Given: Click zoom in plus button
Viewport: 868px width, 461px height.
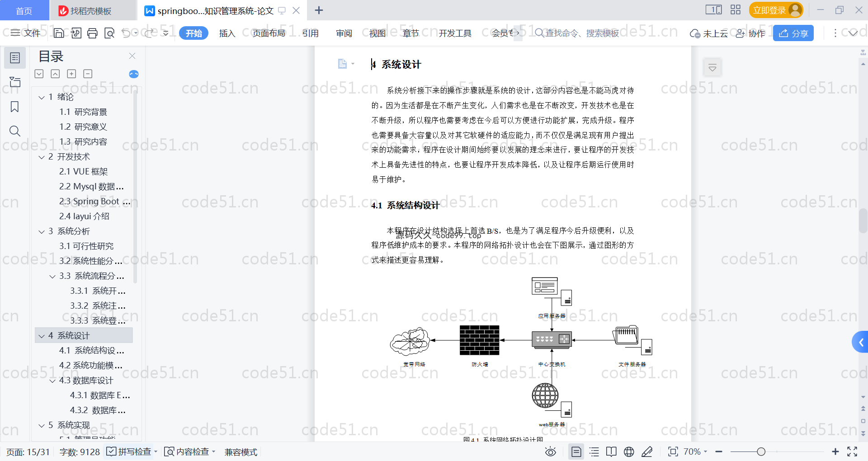Looking at the screenshot, I should [x=835, y=452].
